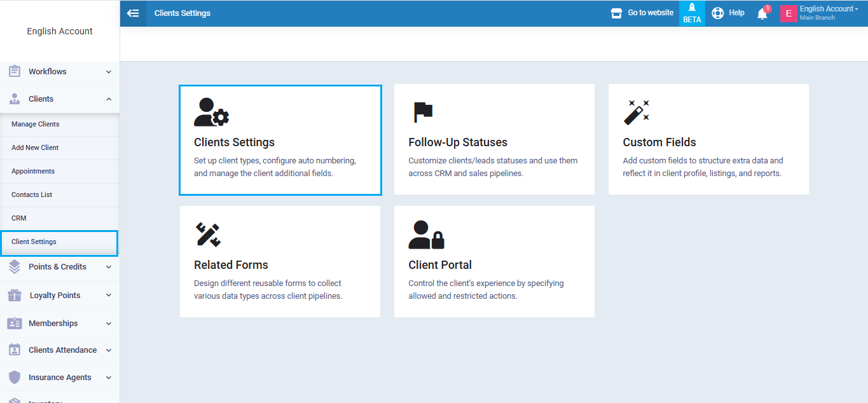This screenshot has height=403, width=868.
Task: Select Appointments from Clients submenu
Action: 33,172
